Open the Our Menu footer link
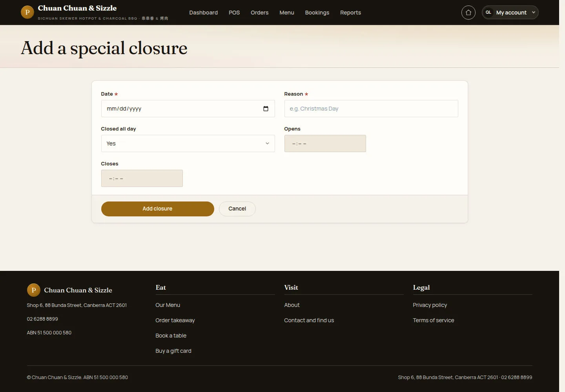This screenshot has height=392, width=565. click(x=168, y=305)
